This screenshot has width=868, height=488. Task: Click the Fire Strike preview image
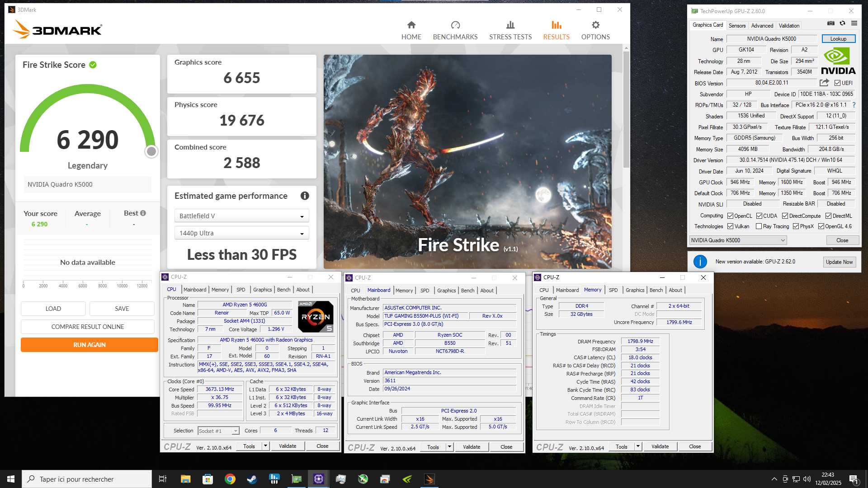tap(467, 161)
